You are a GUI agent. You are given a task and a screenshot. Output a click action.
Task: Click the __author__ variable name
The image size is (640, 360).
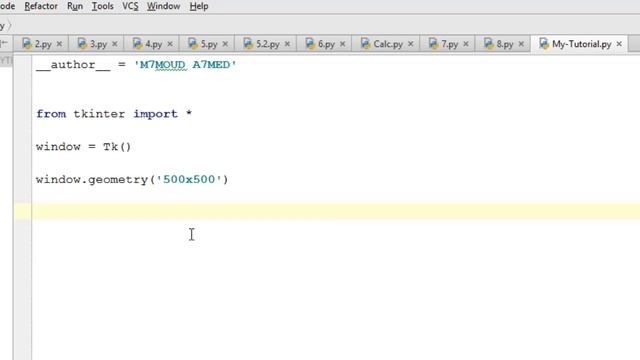click(x=73, y=65)
